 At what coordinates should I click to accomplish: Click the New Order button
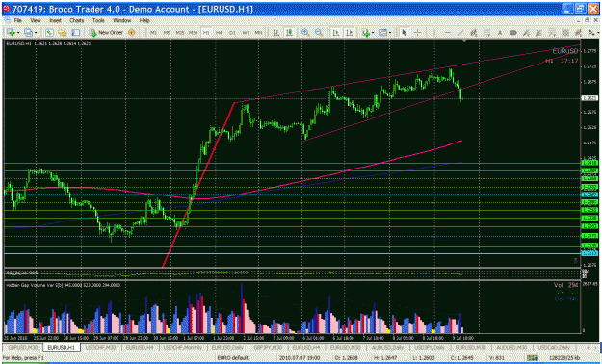tap(106, 33)
